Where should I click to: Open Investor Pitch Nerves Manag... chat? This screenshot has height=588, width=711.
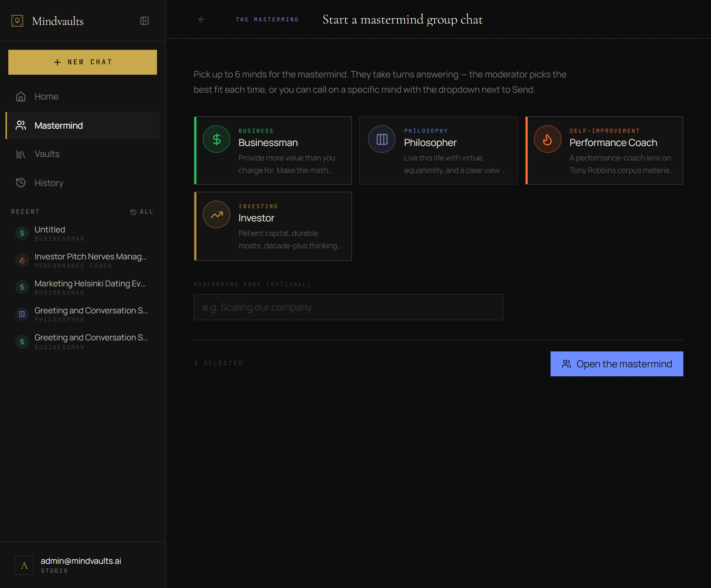click(x=83, y=260)
